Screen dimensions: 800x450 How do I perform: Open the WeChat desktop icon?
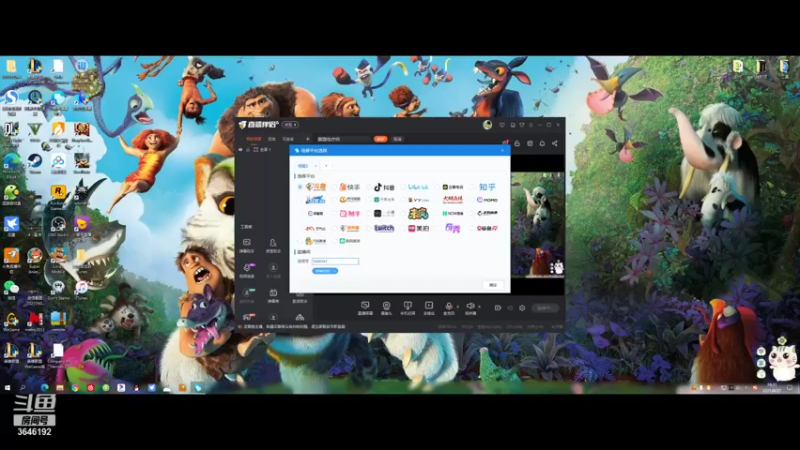coord(11,290)
